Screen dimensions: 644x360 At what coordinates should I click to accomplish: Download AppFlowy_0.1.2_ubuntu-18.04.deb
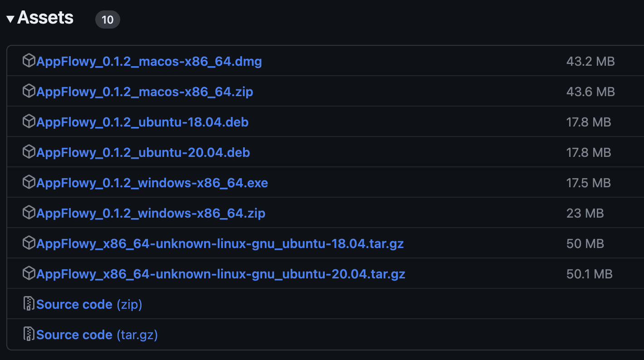point(142,122)
